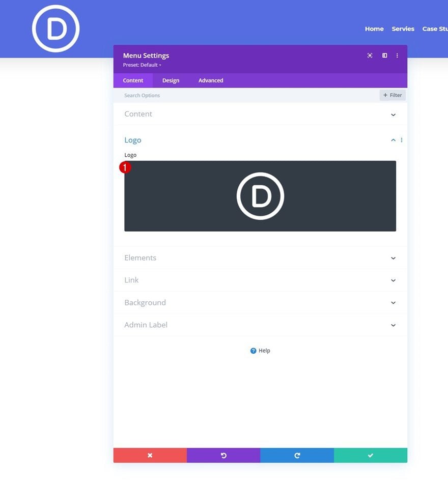Viewport: 448px width, 483px height.
Task: Expand the Admin Label section
Action: [260, 325]
